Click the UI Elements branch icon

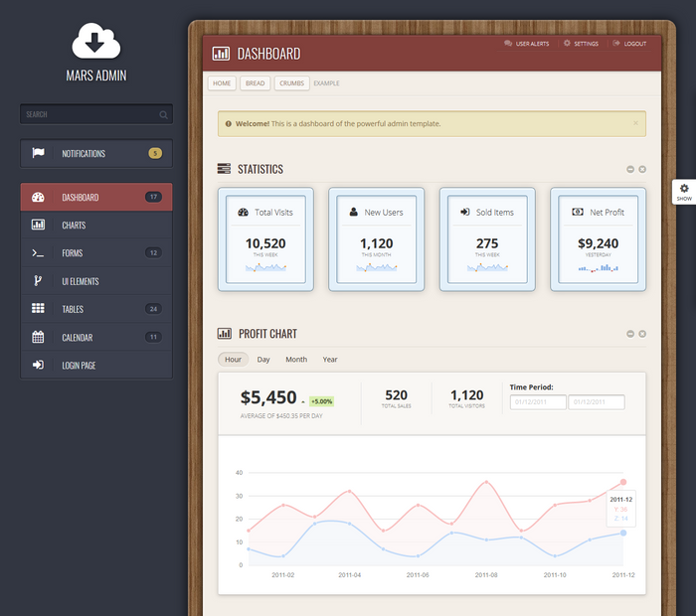pos(38,281)
